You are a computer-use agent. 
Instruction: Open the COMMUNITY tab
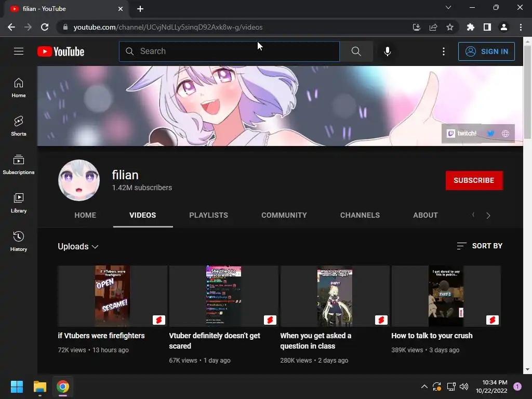point(284,215)
